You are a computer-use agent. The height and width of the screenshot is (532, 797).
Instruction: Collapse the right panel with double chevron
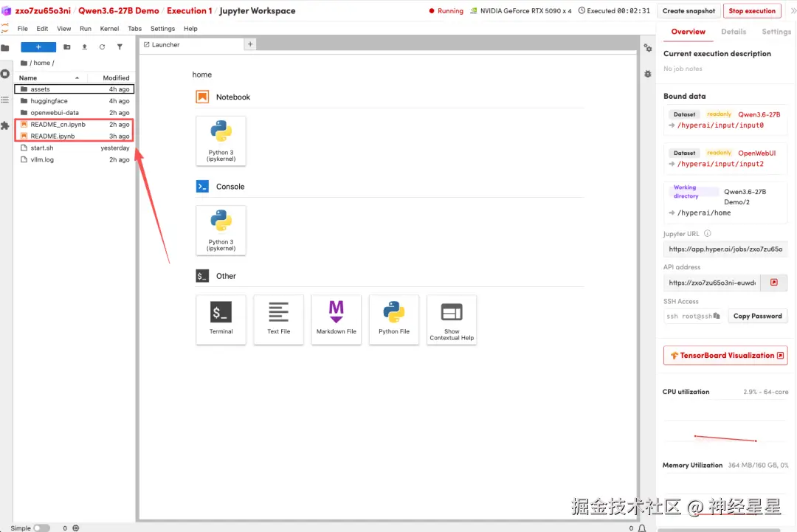coord(793,10)
